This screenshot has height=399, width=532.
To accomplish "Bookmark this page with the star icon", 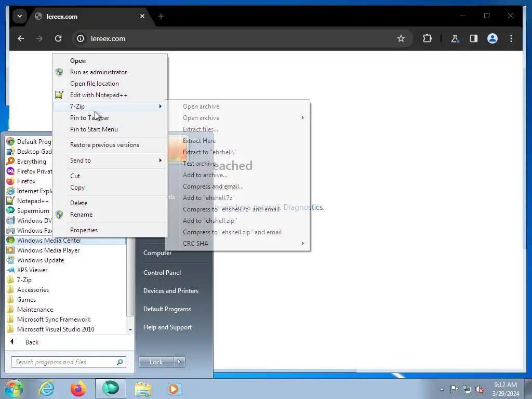I will (401, 38).
